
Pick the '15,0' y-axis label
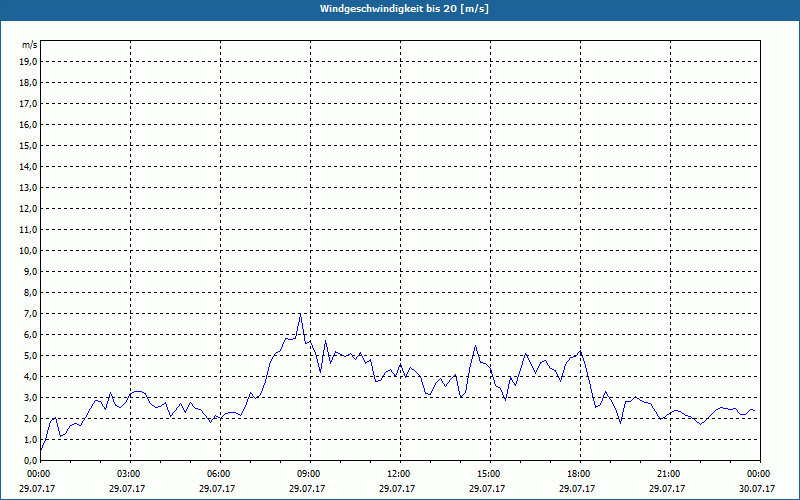[28, 145]
